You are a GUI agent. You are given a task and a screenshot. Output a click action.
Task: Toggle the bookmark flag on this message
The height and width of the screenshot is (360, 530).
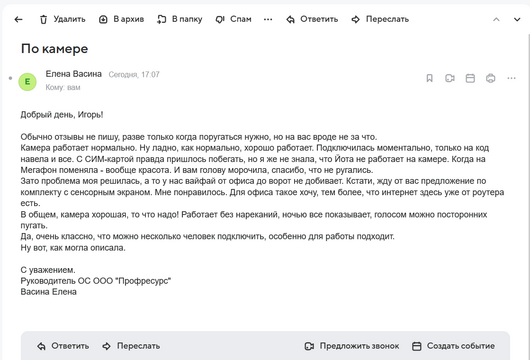[x=429, y=78]
